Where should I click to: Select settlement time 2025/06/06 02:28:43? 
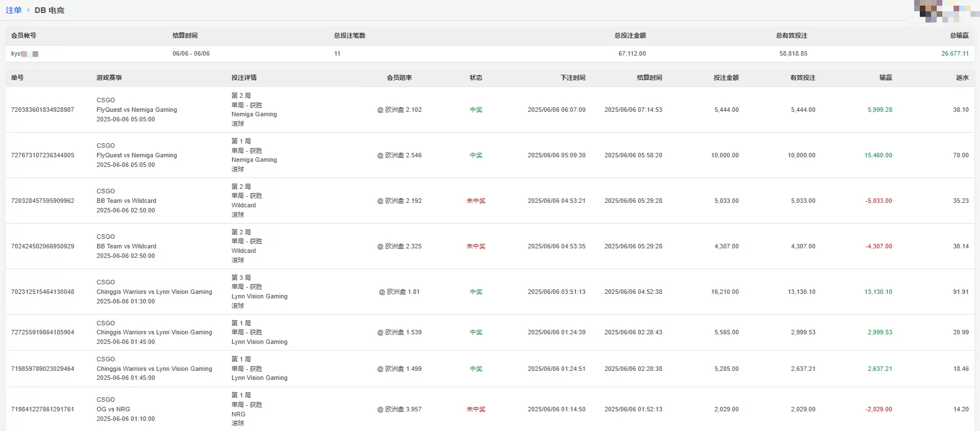pos(633,333)
